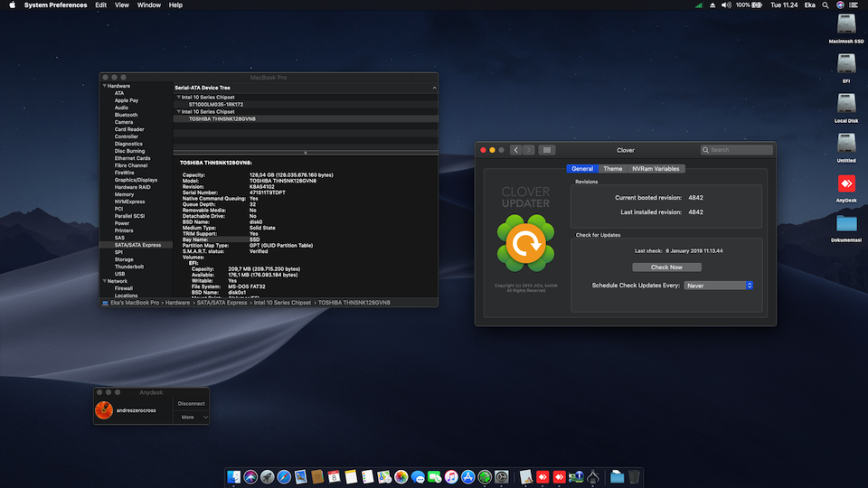Click the Show All grid button in Clover
Image resolution: width=868 pixels, height=488 pixels.
548,150
